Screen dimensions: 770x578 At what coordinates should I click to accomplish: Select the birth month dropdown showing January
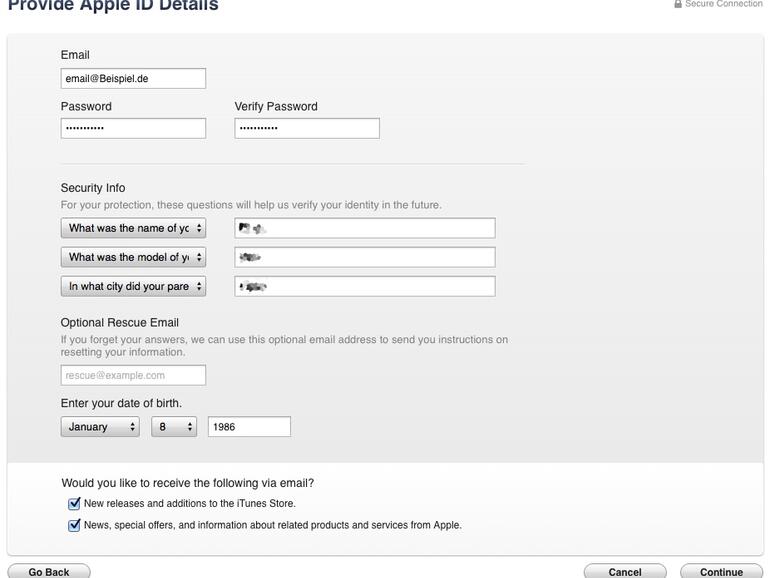[100, 427]
